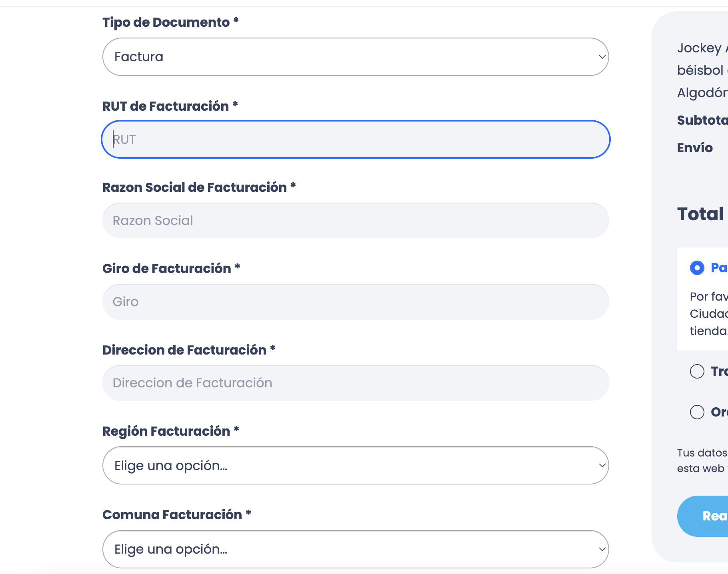Open the Tipo de Documento dropdown
The width and height of the screenshot is (728, 574).
pos(356,57)
